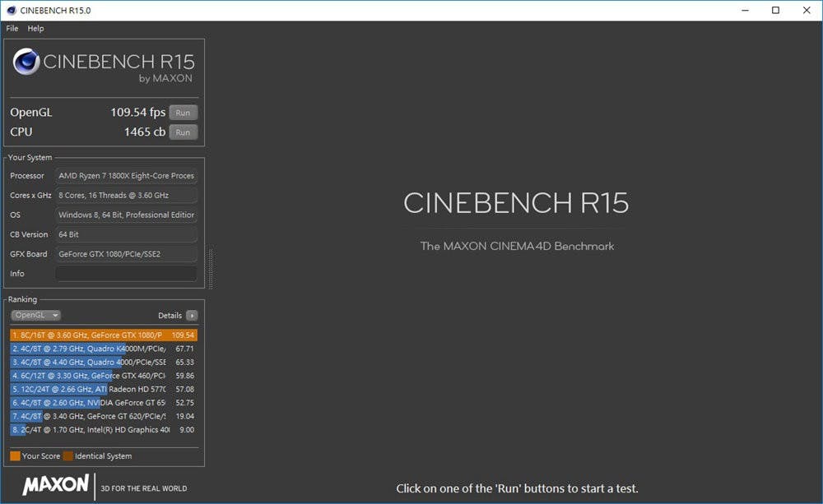Click the Cinebench title bar app icon
This screenshot has width=823, height=504.
tap(12, 11)
